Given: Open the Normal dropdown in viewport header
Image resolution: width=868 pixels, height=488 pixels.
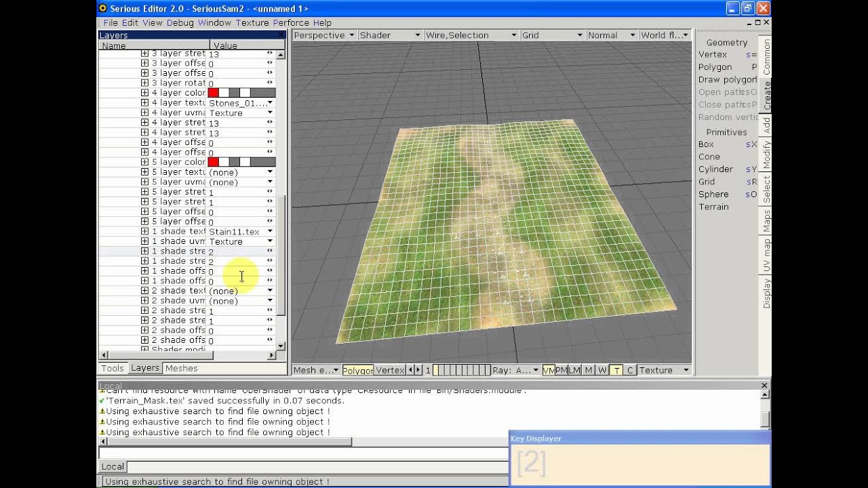Looking at the screenshot, I should pyautogui.click(x=612, y=35).
